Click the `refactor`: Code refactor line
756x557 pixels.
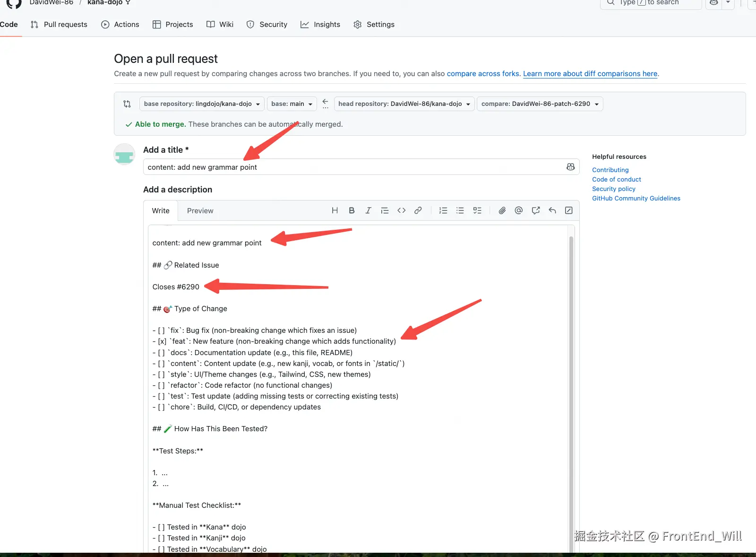pyautogui.click(x=242, y=385)
